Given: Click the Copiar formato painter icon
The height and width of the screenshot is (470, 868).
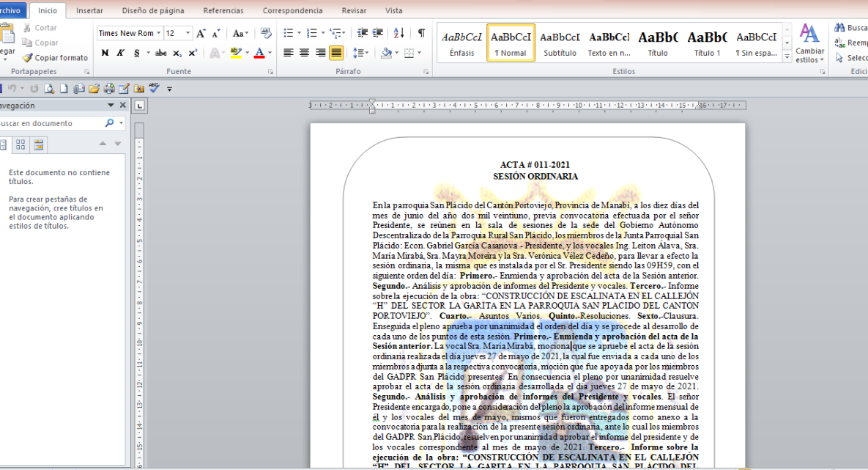Looking at the screenshot, I should click(28, 57).
